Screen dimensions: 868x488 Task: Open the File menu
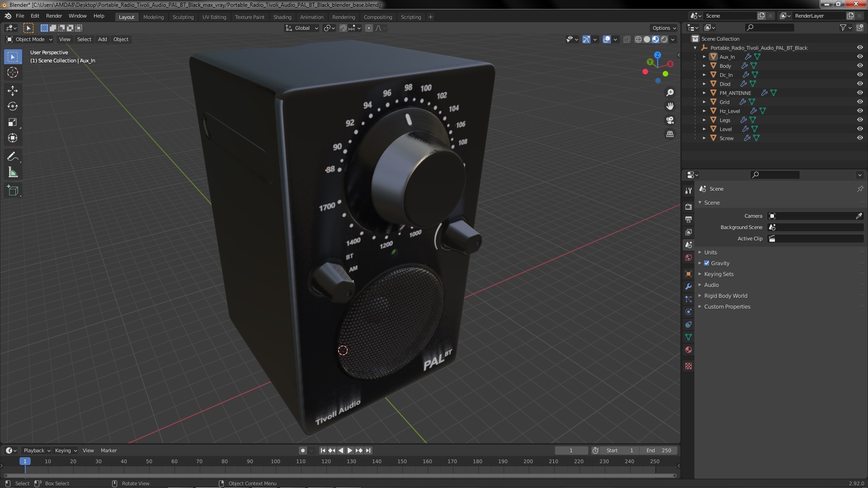pos(20,16)
